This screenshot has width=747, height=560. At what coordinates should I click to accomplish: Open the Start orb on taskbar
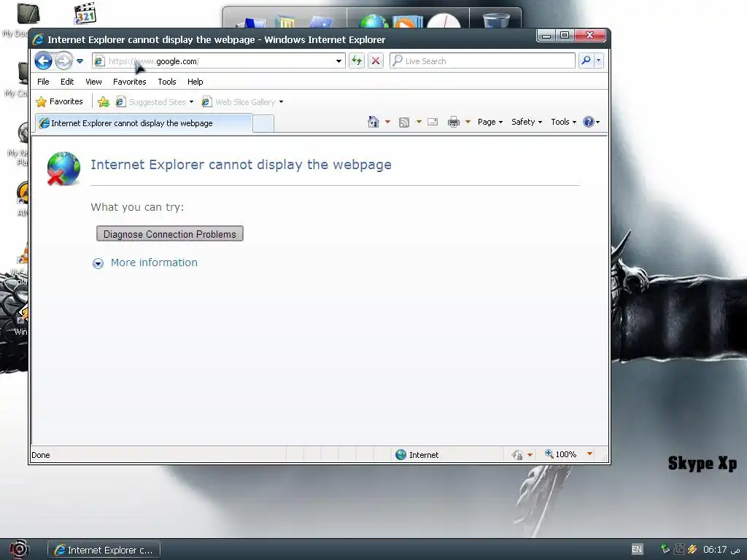[x=19, y=550]
